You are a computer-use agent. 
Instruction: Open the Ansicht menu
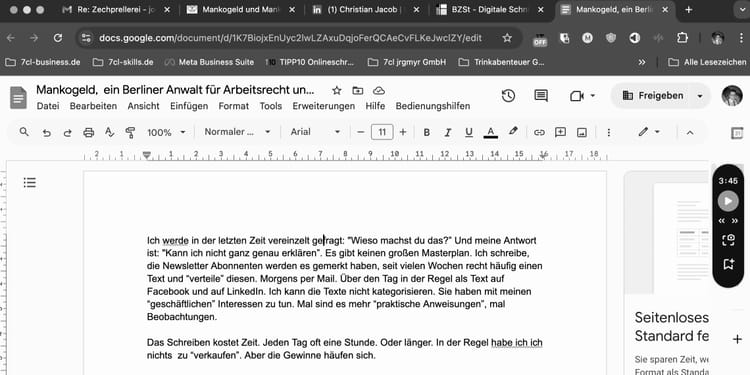(x=143, y=106)
